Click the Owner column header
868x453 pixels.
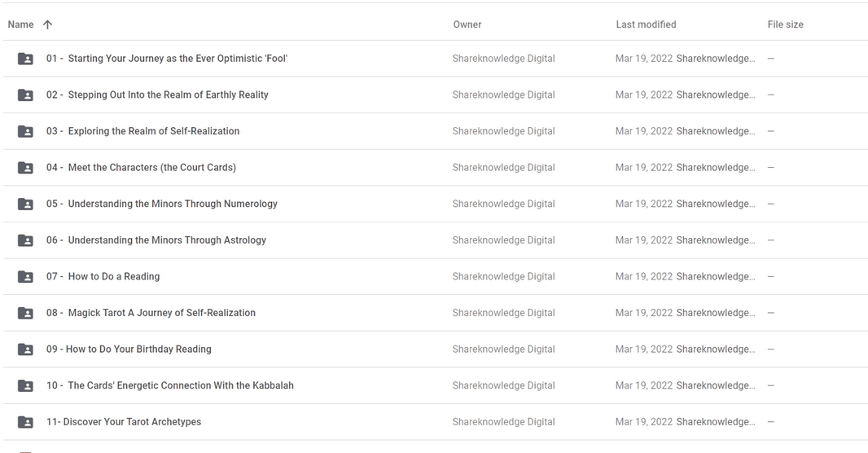[467, 24]
